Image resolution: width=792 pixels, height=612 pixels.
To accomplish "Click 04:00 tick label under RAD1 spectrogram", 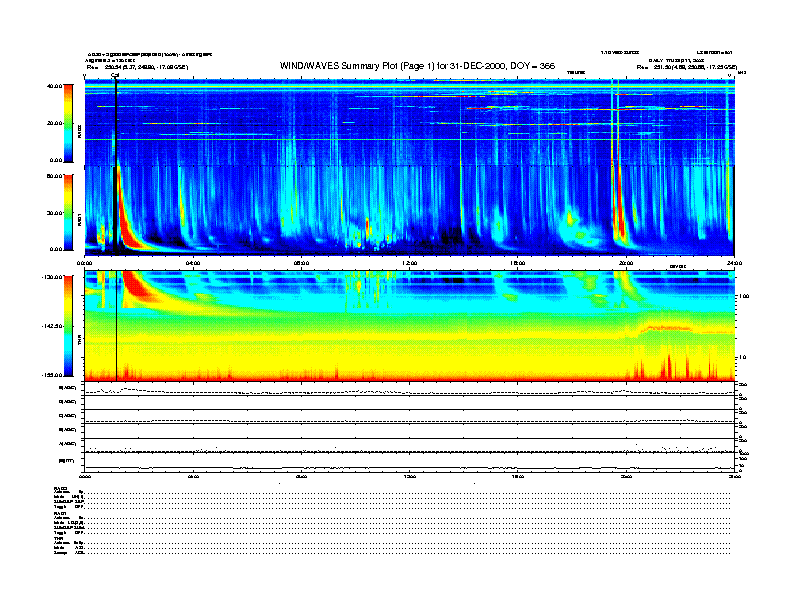I will 193,263.
